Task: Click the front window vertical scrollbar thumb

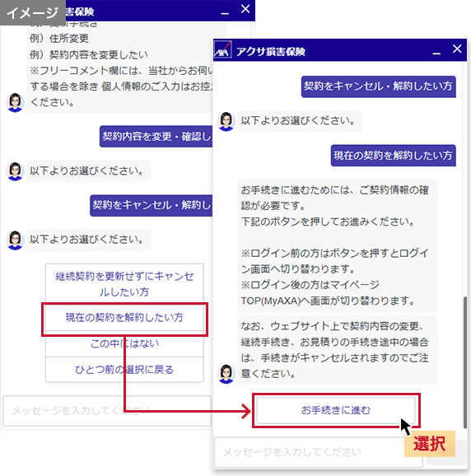Action: tap(465, 362)
